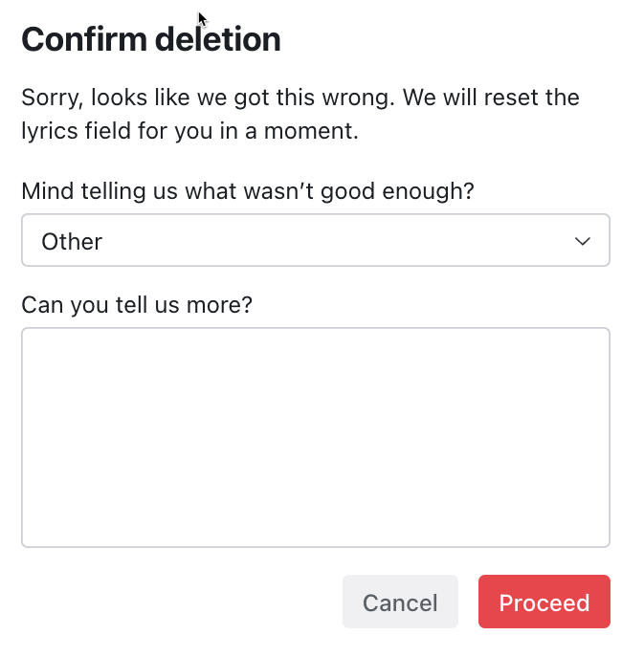Open the feedback reason dropdown showing Other
This screenshot has width=644, height=657.
(x=315, y=241)
